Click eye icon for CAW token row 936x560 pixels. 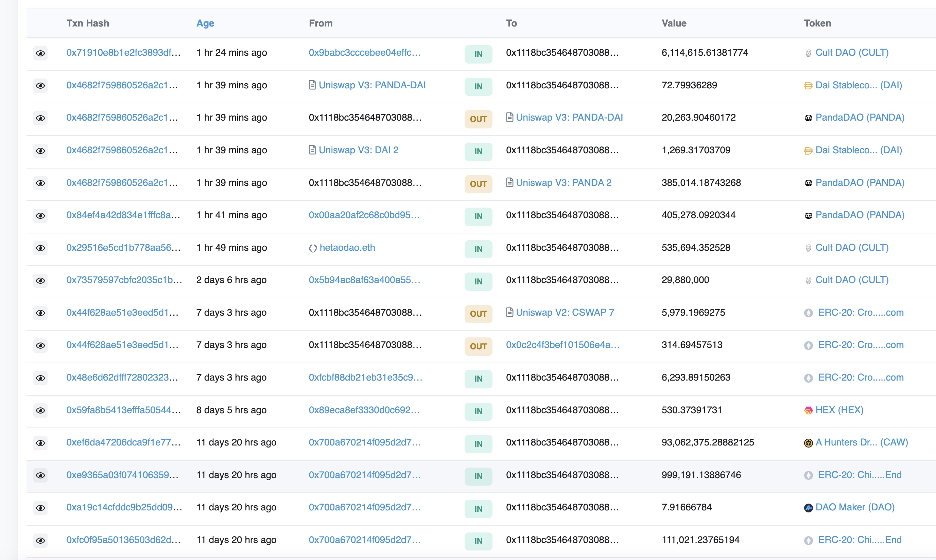click(40, 443)
